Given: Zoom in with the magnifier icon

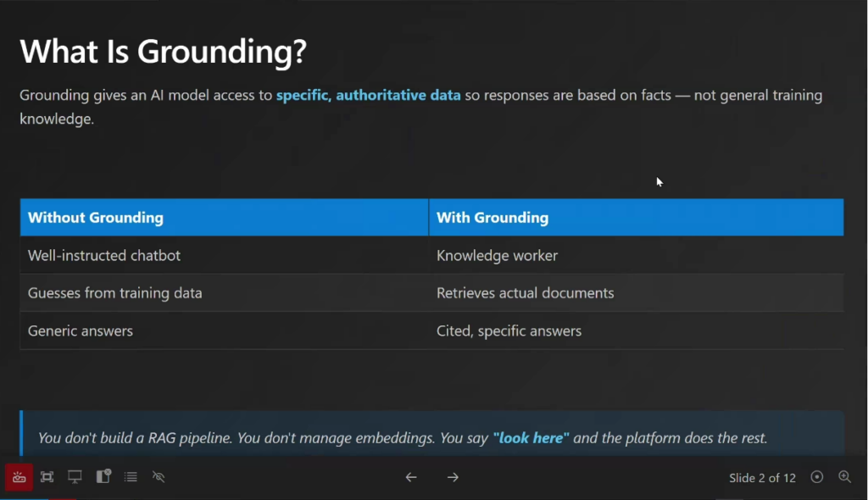Looking at the screenshot, I should click(845, 477).
